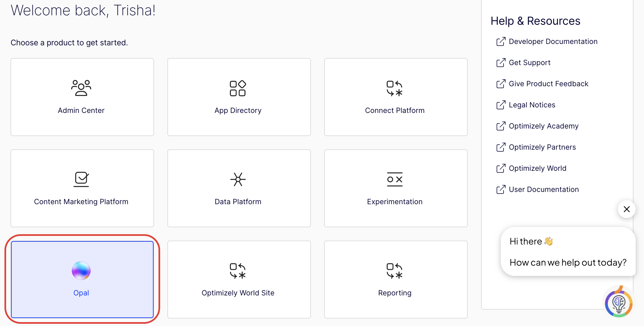The image size is (644, 326).
Task: Select the Connect Platform label
Action: point(395,110)
